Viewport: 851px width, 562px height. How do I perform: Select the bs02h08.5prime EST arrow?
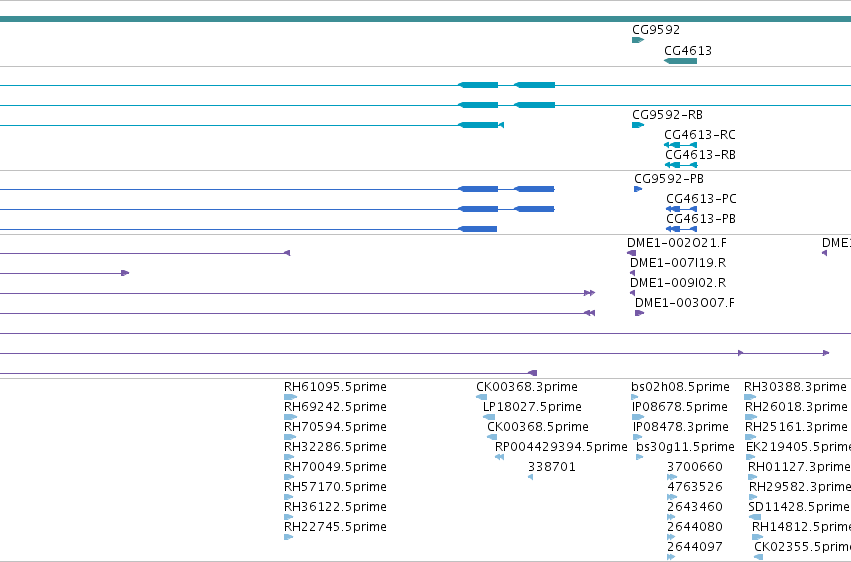point(635,397)
